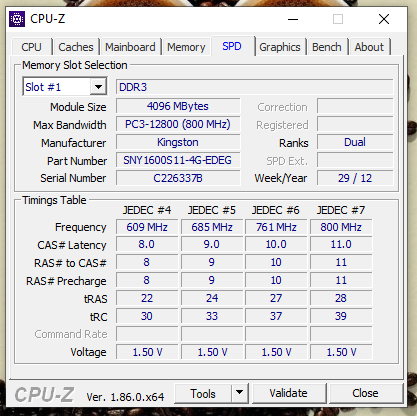This screenshot has height=416, width=417.
Task: Click the Week/Year value 29 / 12
Action: click(x=355, y=178)
